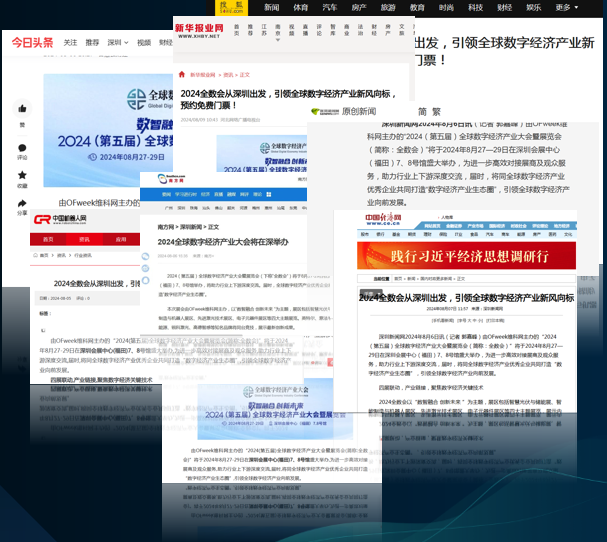
Task: Click the green 深圳新闻网 logo beside 原创新闻
Action: point(325,111)
